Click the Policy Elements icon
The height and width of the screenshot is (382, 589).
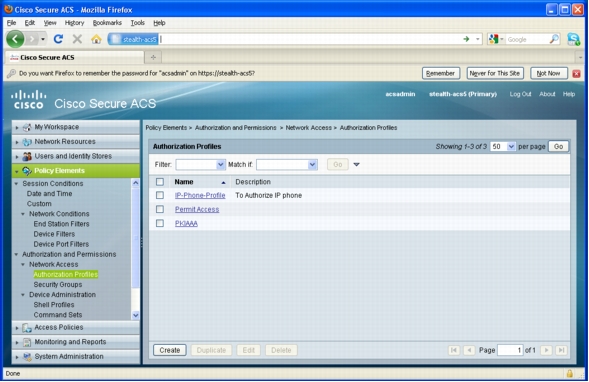click(27, 171)
